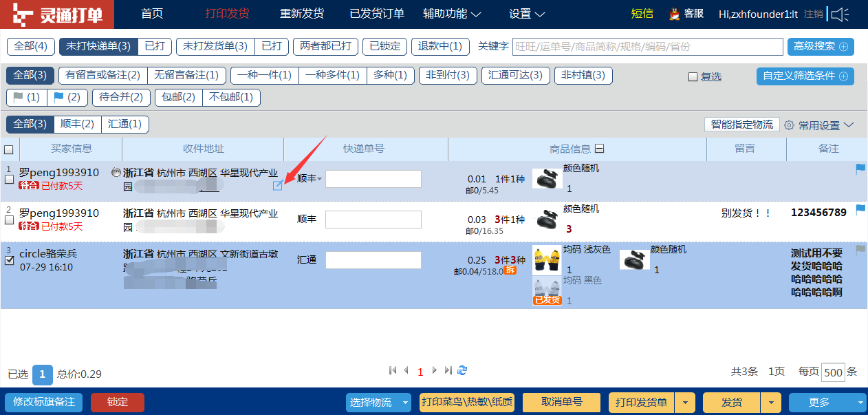Click the 注销 logout link
The image size is (868, 415).
[813, 14]
